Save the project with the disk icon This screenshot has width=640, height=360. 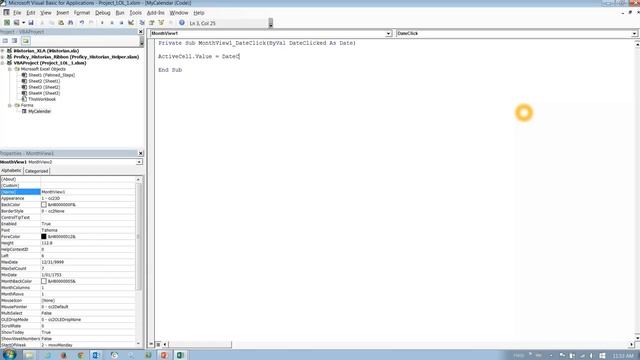point(31,23)
